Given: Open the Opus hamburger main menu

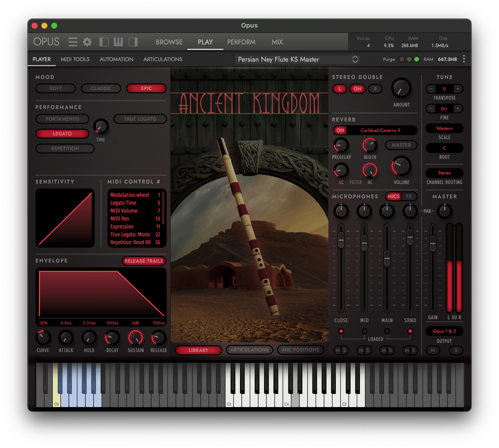Looking at the screenshot, I should point(73,42).
